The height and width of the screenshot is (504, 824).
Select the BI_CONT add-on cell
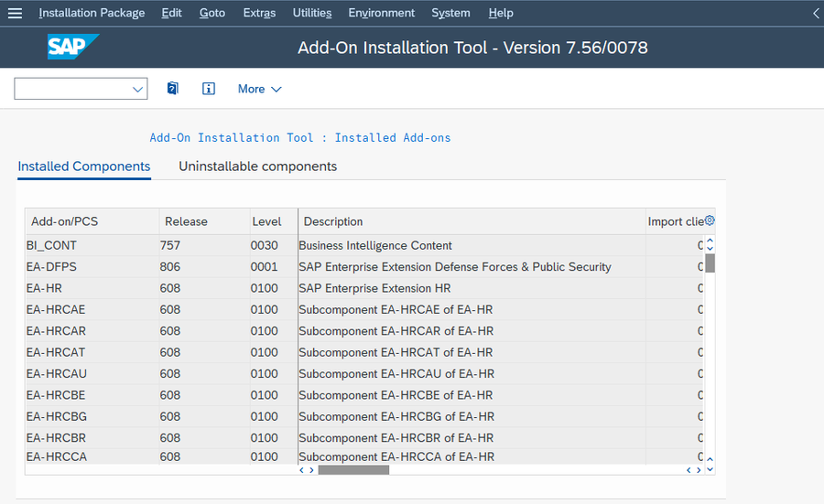coord(92,245)
